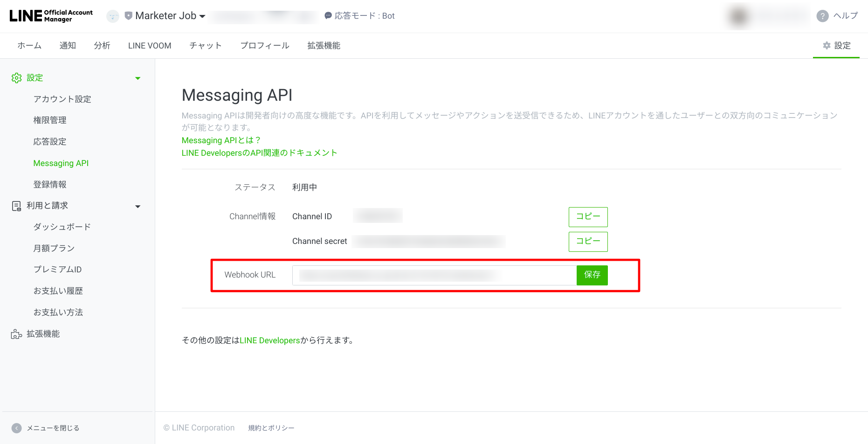The width and height of the screenshot is (868, 444).
Task: Collapse the 設定 sidebar section arrow
Action: (x=138, y=78)
